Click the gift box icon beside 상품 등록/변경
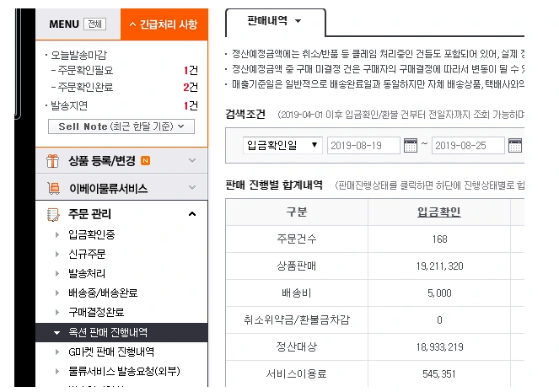The height and width of the screenshot is (392, 559). tap(53, 161)
